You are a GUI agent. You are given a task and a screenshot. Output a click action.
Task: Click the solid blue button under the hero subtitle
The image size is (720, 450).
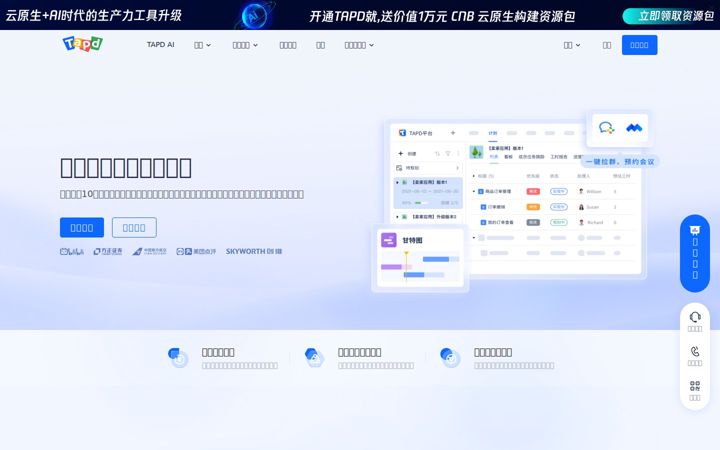(x=82, y=227)
